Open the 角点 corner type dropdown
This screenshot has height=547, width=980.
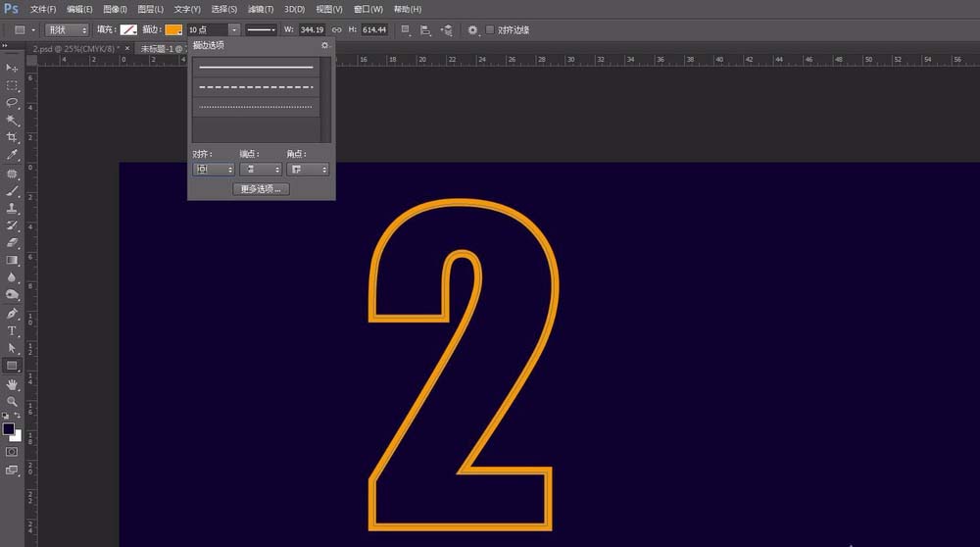(308, 170)
